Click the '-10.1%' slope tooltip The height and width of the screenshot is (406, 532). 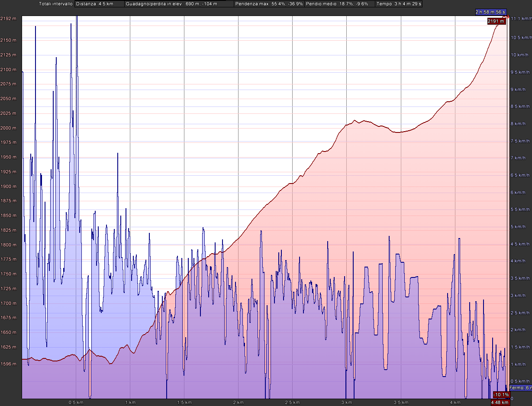[501, 395]
